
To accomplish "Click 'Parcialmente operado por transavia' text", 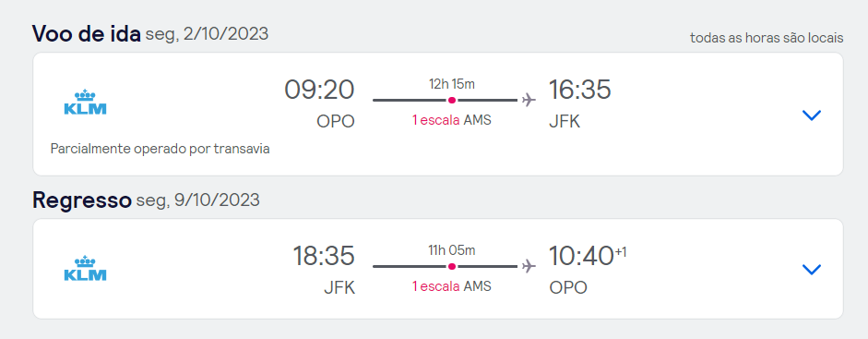I will tap(160, 149).
